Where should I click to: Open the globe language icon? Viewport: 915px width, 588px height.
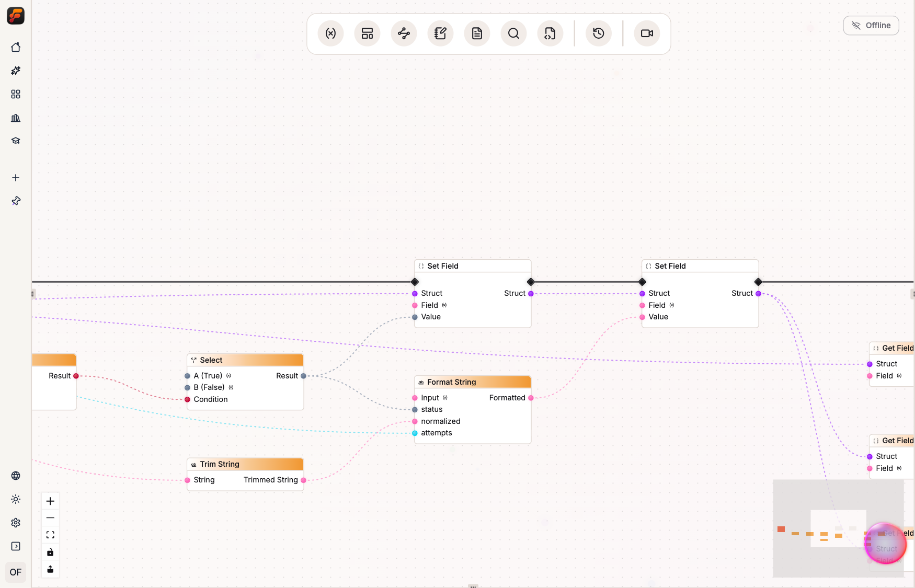(x=16, y=476)
